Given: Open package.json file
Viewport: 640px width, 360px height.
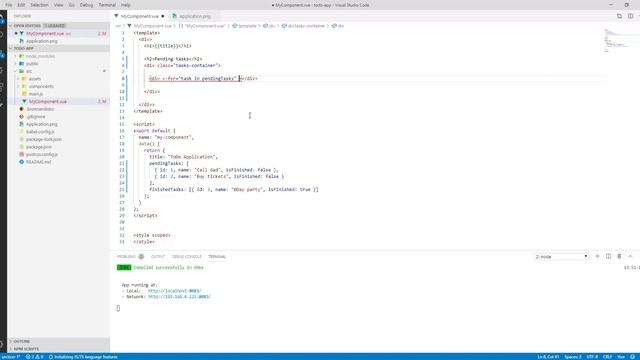Looking at the screenshot, I should [x=39, y=147].
